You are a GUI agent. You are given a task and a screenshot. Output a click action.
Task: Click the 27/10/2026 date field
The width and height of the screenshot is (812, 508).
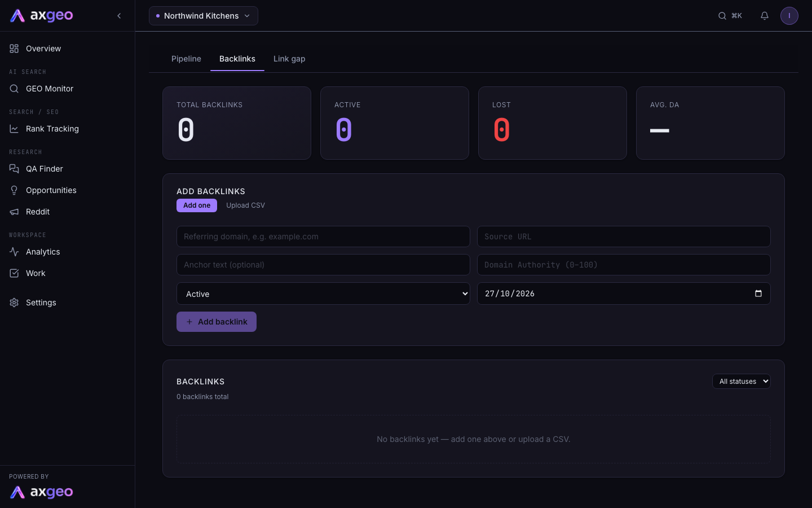pyautogui.click(x=624, y=294)
